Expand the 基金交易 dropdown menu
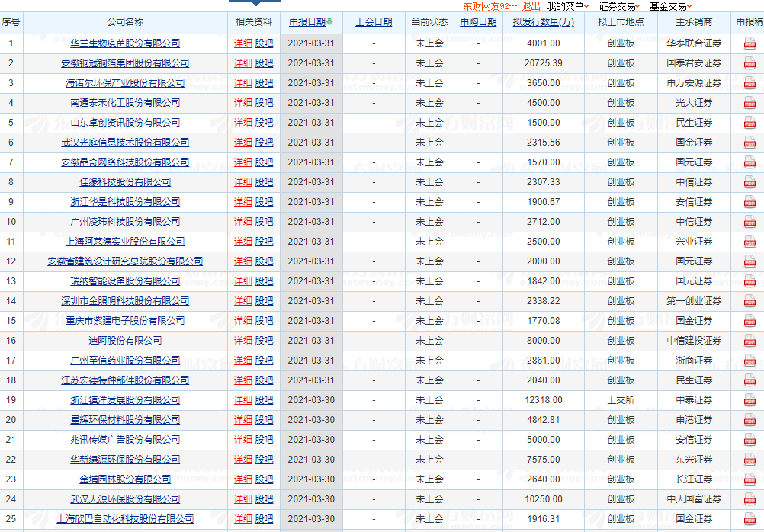The width and height of the screenshot is (764, 532). (x=671, y=6)
